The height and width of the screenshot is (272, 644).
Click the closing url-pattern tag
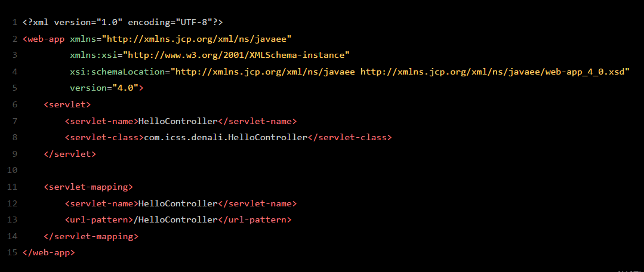point(254,220)
